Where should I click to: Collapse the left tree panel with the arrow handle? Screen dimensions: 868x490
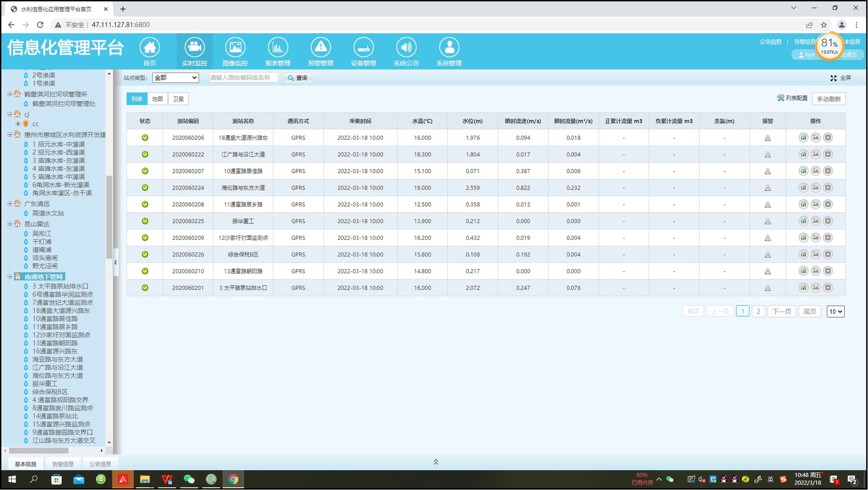coord(116,262)
